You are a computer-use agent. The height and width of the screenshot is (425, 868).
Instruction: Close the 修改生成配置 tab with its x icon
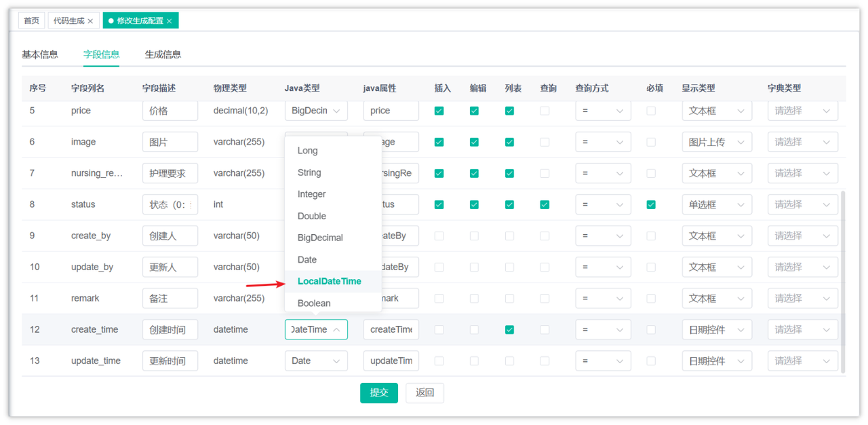point(169,21)
